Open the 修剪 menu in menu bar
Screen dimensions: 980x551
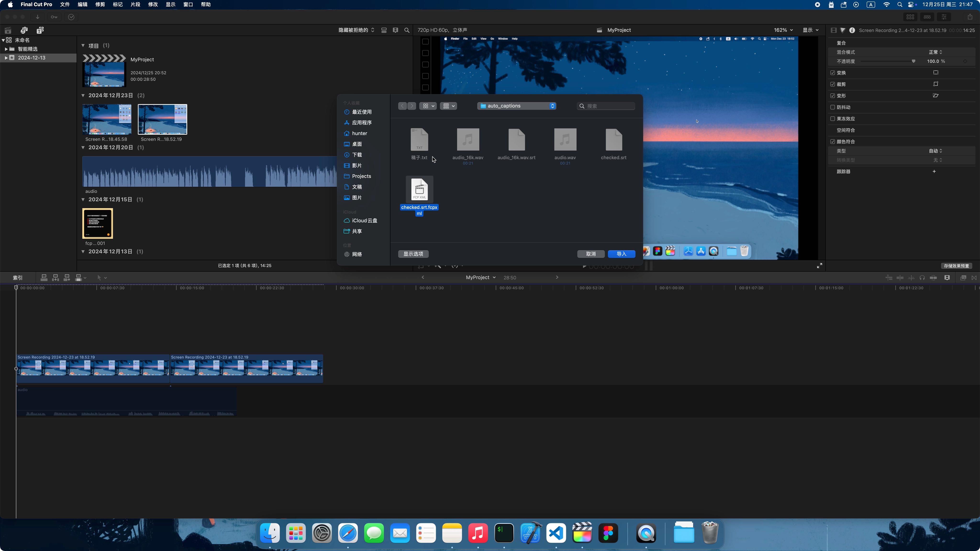(99, 5)
